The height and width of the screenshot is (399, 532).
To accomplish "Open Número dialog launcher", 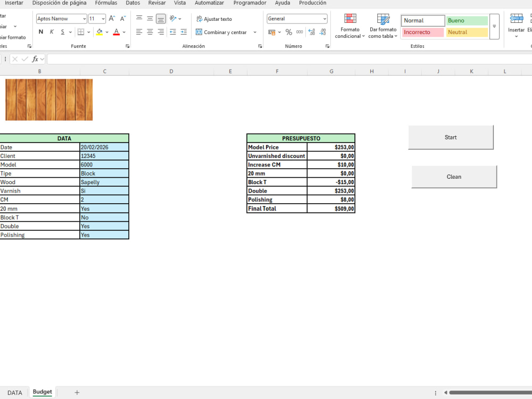I will click(327, 46).
